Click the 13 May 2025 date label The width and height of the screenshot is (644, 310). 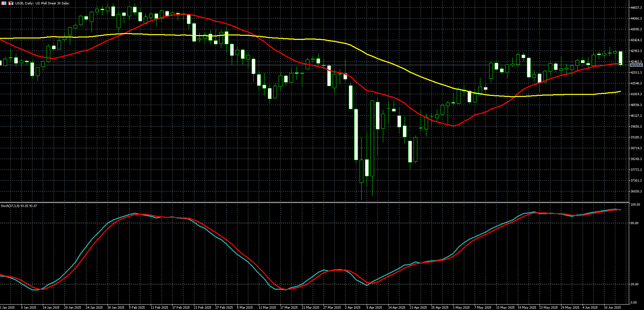coord(506,308)
